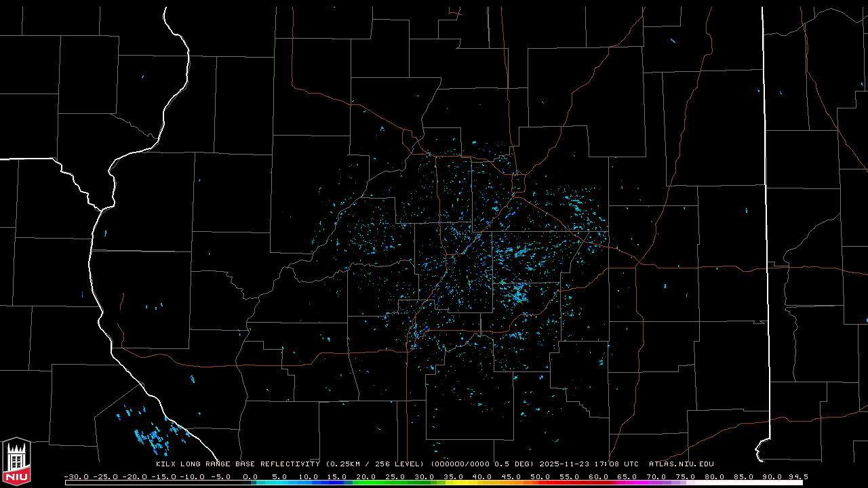Screen dimensions: 868x488
Task: Click the (0.25KM / 256 LEVEL) resolution text
Action: click(x=374, y=464)
